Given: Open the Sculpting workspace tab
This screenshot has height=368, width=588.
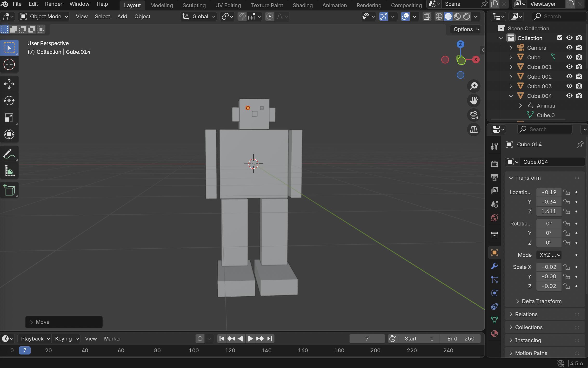Looking at the screenshot, I should 194,5.
